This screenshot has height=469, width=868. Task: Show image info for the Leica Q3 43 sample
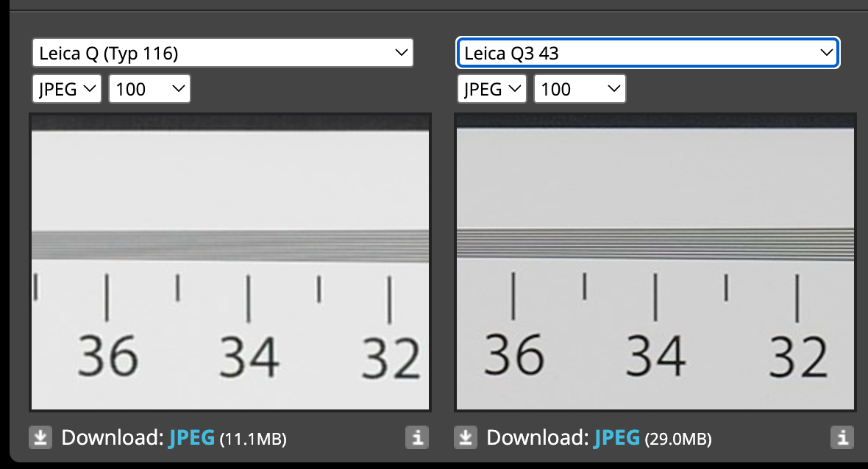click(842, 438)
